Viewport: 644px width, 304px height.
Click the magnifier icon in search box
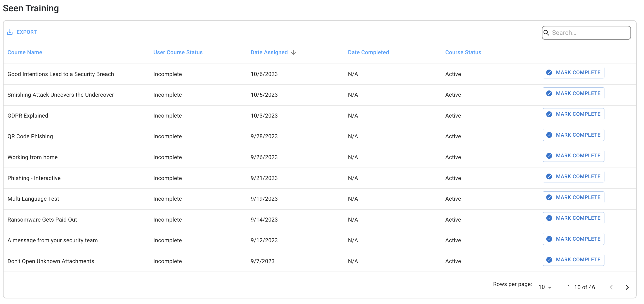click(x=546, y=33)
